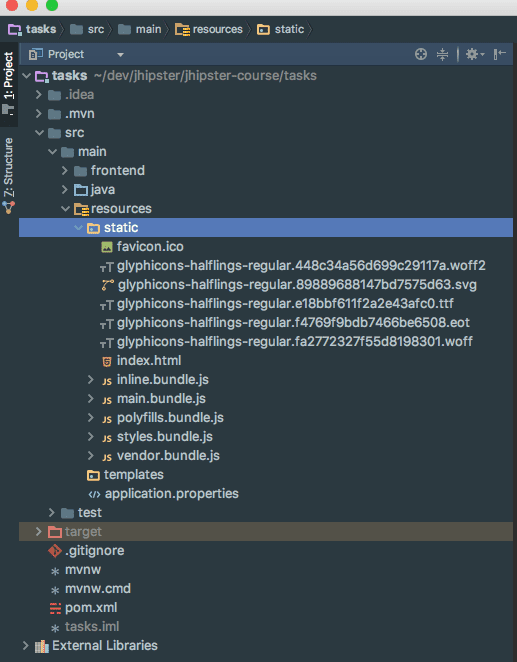Click the font icon of the .woff2 file
This screenshot has width=517, height=662.
[107, 266]
